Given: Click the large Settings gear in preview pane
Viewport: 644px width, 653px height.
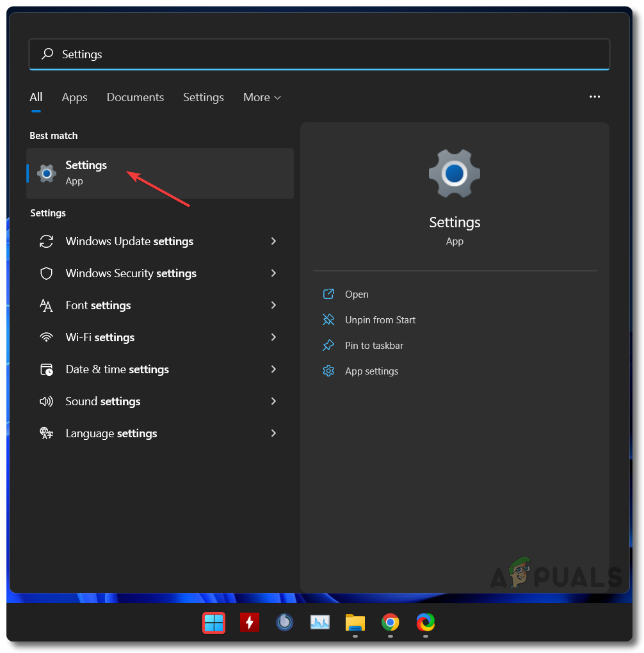Looking at the screenshot, I should click(454, 173).
